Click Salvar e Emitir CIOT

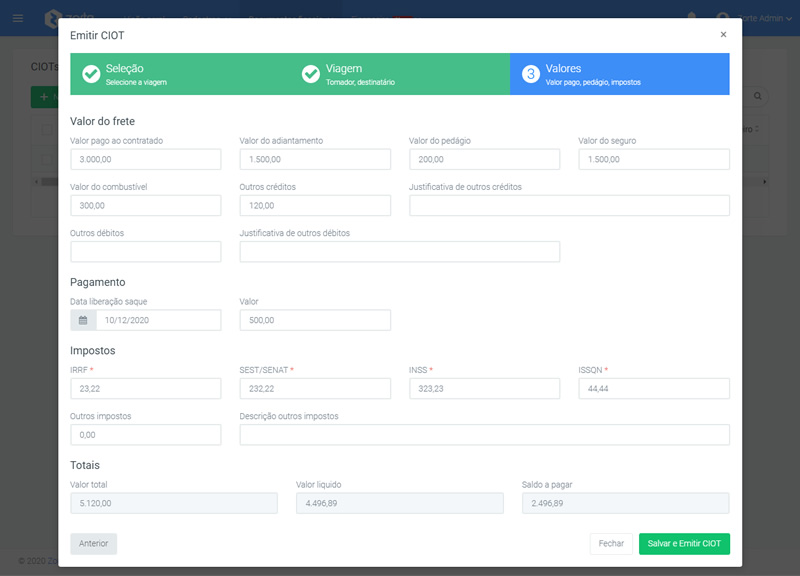pos(684,544)
